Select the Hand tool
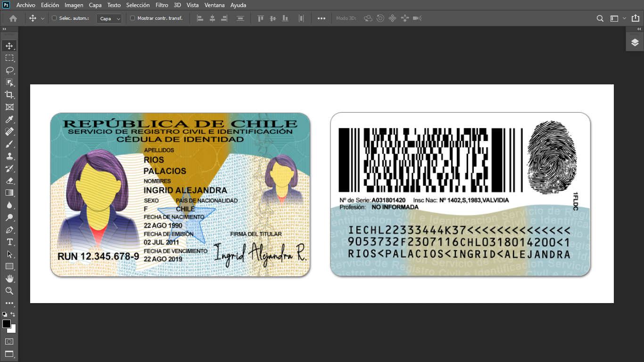644x362 pixels. click(x=9, y=279)
